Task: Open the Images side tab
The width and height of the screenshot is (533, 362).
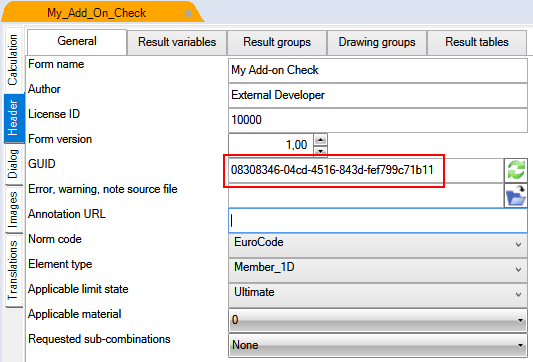Action: pos(14,209)
